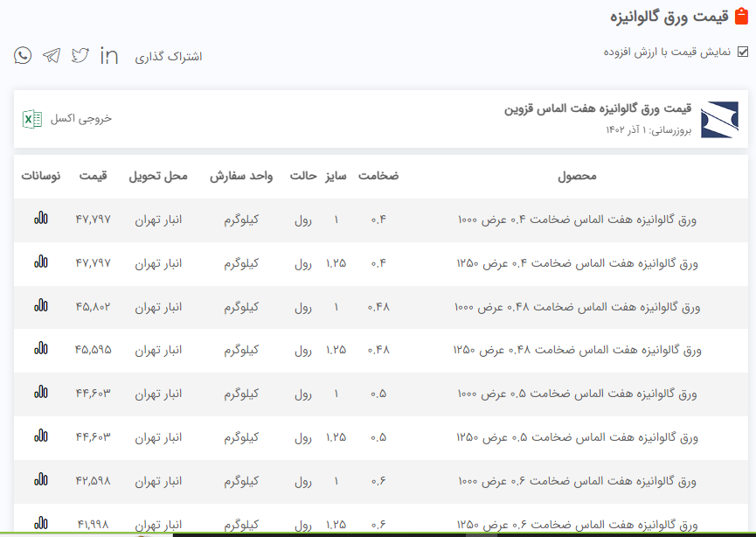The image size is (756, 537).
Task: Open the Haft Almas company logo
Action: (719, 120)
